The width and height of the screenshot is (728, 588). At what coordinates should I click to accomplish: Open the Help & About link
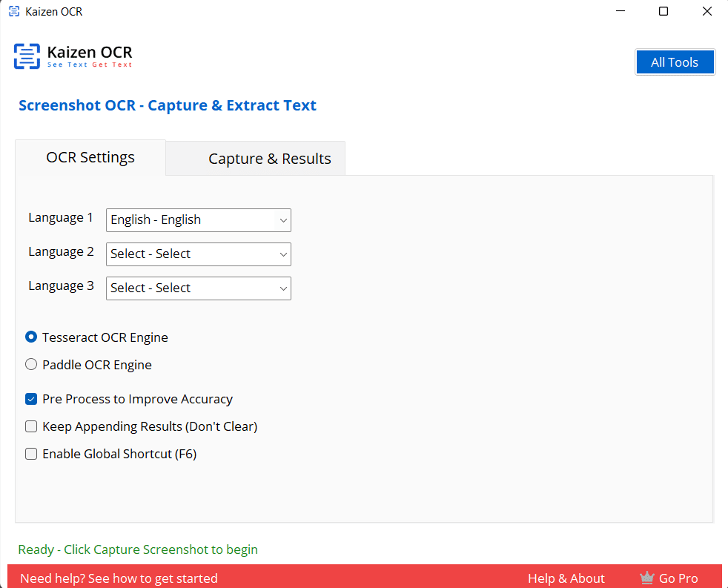(566, 578)
